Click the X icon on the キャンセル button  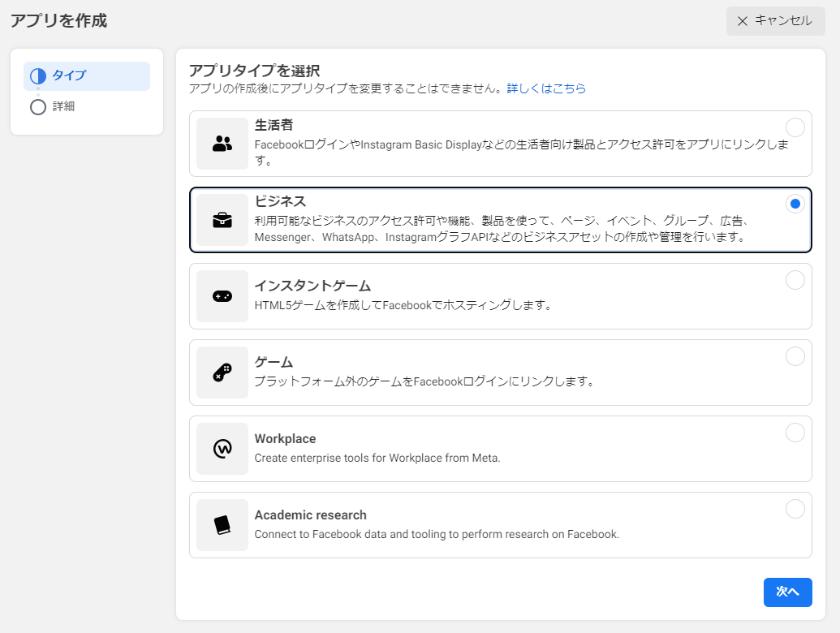pyautogui.click(x=744, y=21)
